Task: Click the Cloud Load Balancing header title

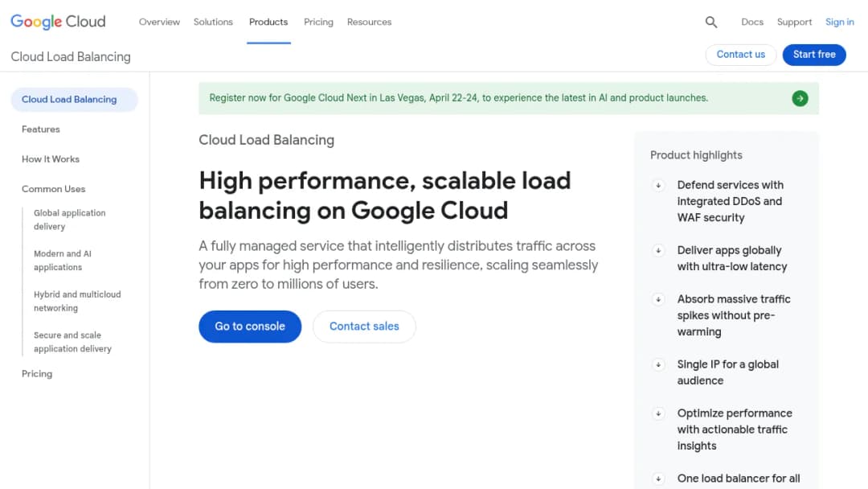Action: pyautogui.click(x=71, y=57)
